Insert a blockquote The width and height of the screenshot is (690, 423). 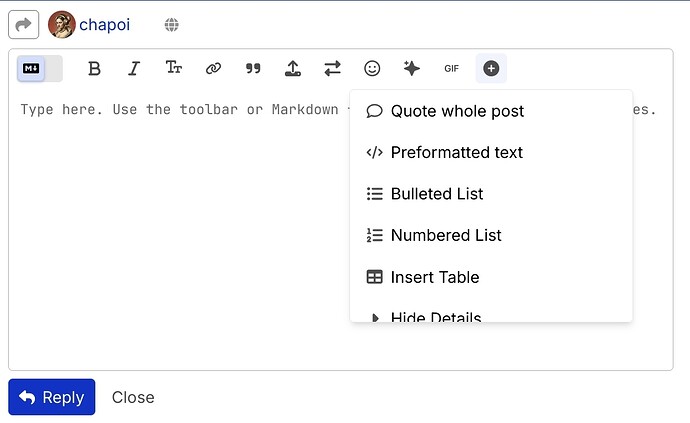253,69
